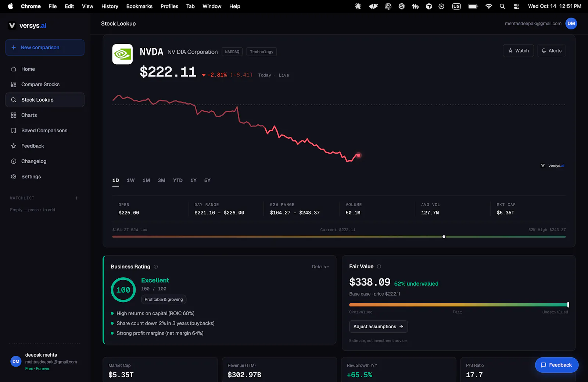Image resolution: width=588 pixels, height=382 pixels.
Task: Open Compare Stocks from the sidebar
Action: 45,85
